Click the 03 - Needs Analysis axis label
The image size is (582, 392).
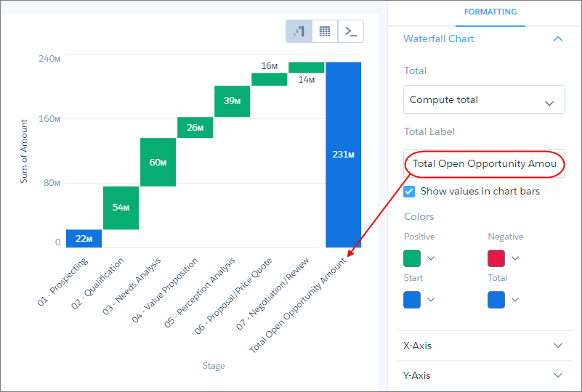pyautogui.click(x=132, y=287)
